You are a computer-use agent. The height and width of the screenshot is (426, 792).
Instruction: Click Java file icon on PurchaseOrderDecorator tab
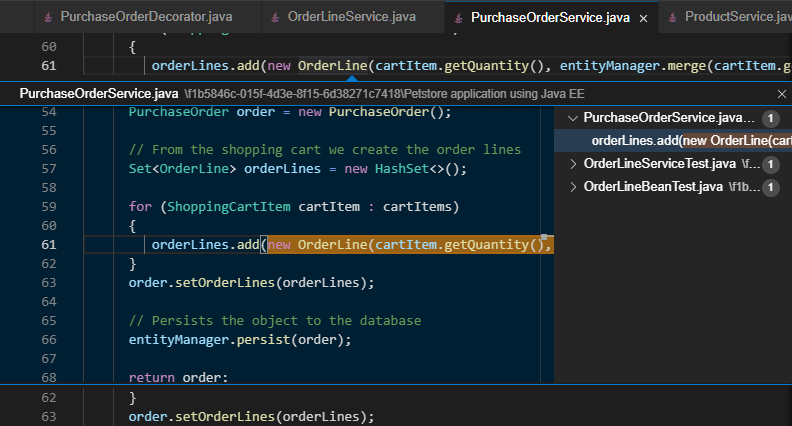tap(48, 18)
